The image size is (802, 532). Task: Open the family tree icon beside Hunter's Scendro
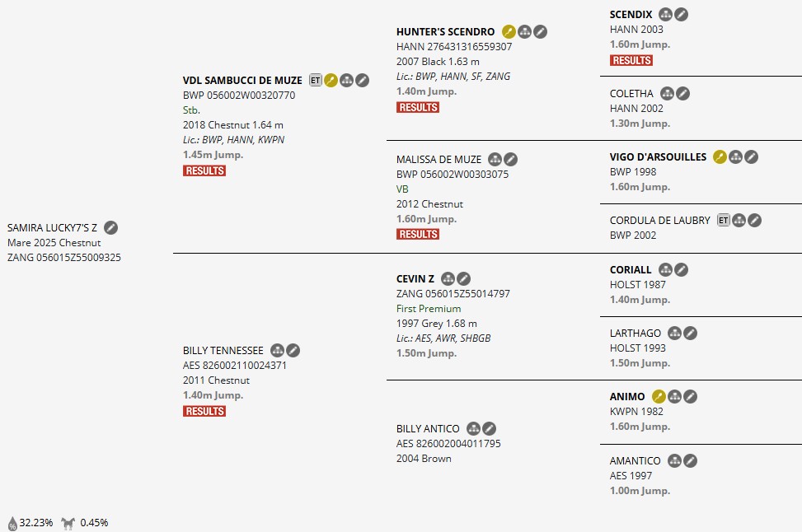pos(524,32)
